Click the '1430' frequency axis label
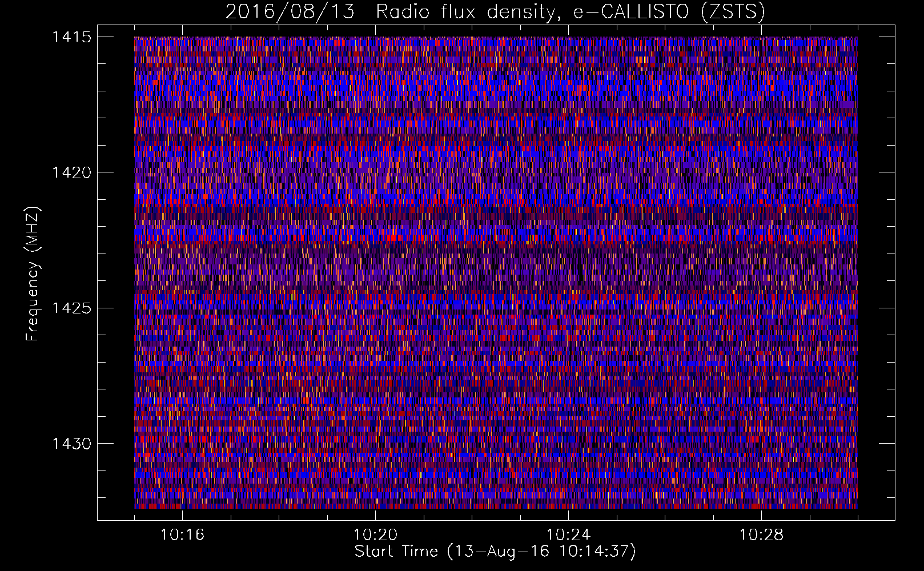Image resolution: width=924 pixels, height=571 pixels. [72, 444]
